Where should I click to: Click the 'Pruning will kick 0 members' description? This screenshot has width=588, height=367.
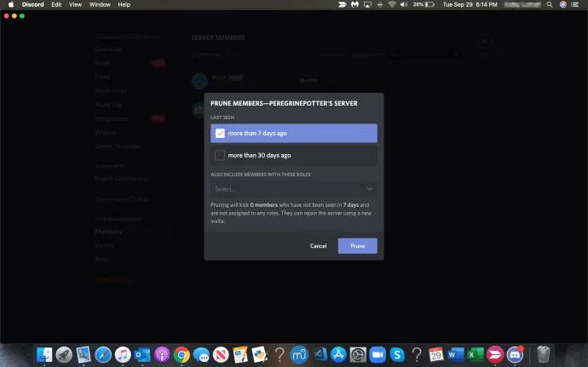(291, 213)
